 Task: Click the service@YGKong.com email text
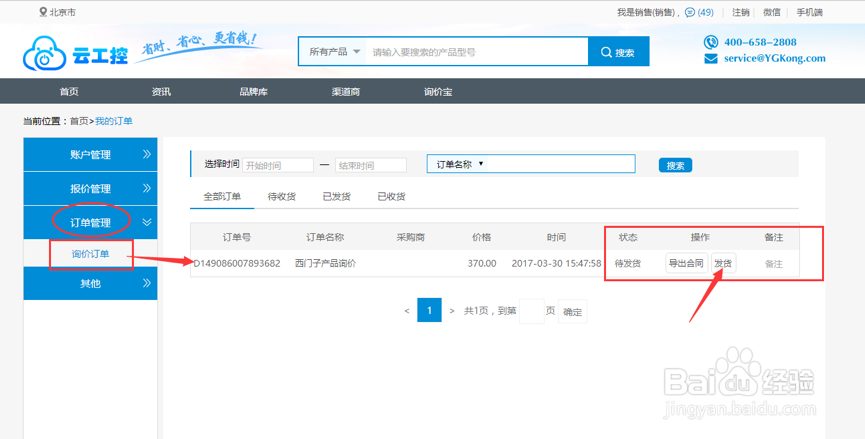coord(775,58)
